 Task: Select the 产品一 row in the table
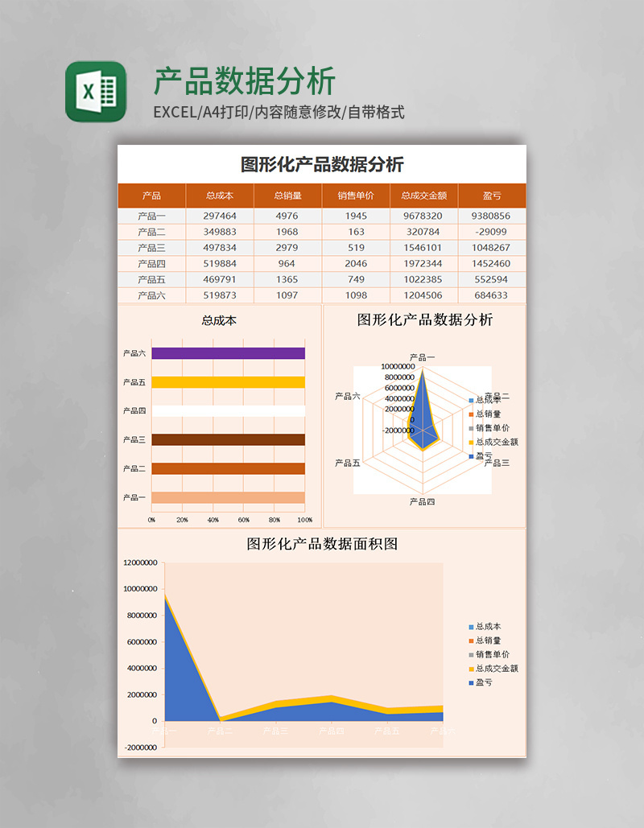click(151, 216)
